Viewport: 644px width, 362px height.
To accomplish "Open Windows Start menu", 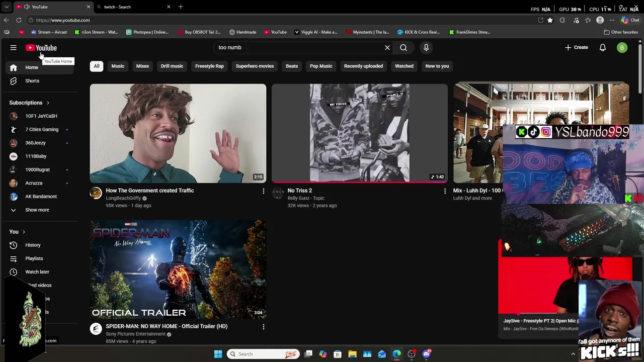I will point(218,354).
